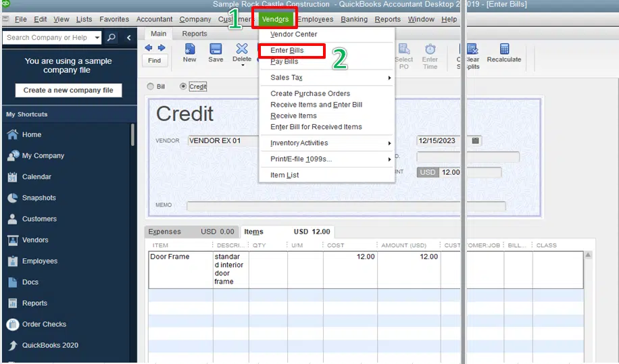The height and width of the screenshot is (364, 619).
Task: Click Create a new company file
Action: click(x=68, y=90)
